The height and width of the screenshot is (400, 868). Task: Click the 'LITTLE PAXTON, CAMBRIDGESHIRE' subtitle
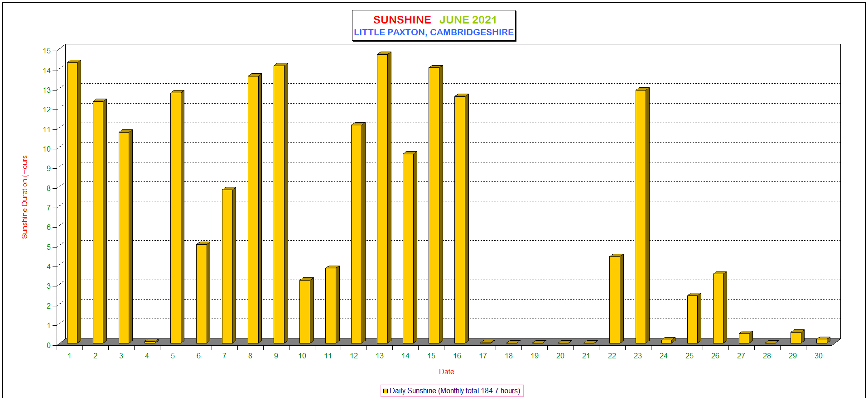[434, 32]
